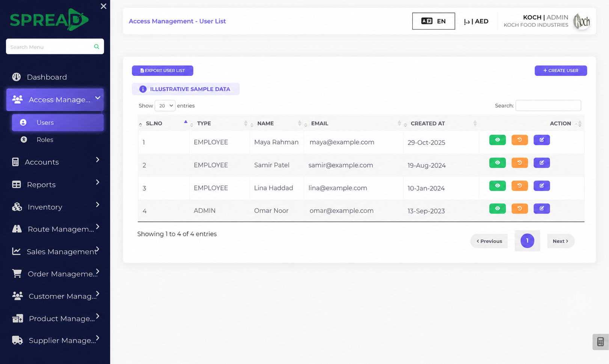Collapse the Access Management menu

pos(55,99)
